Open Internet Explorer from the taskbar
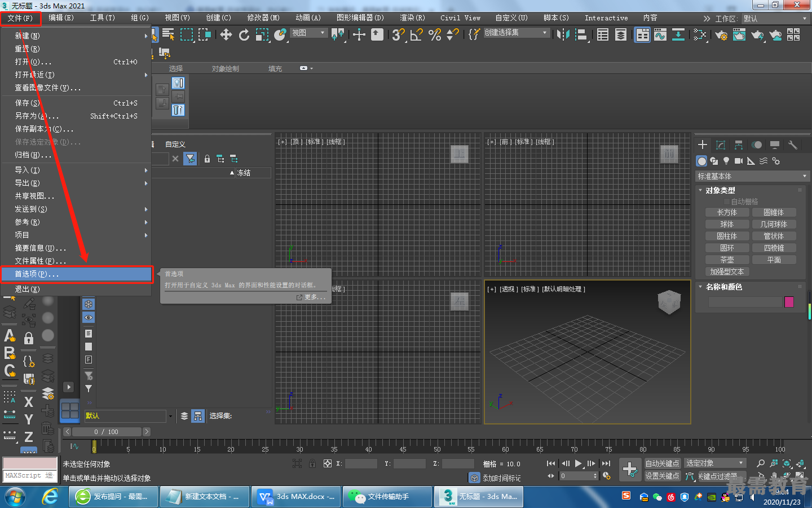This screenshot has height=508, width=812. pyautogui.click(x=51, y=497)
